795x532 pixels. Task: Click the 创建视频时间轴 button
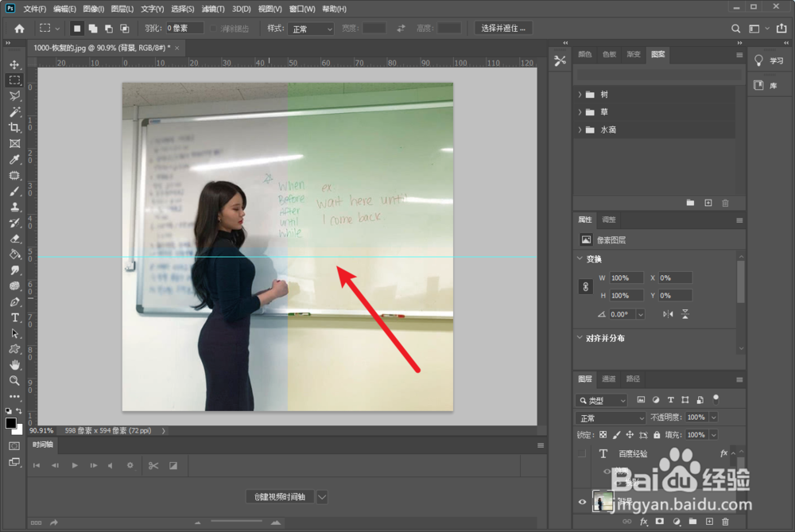coord(280,497)
